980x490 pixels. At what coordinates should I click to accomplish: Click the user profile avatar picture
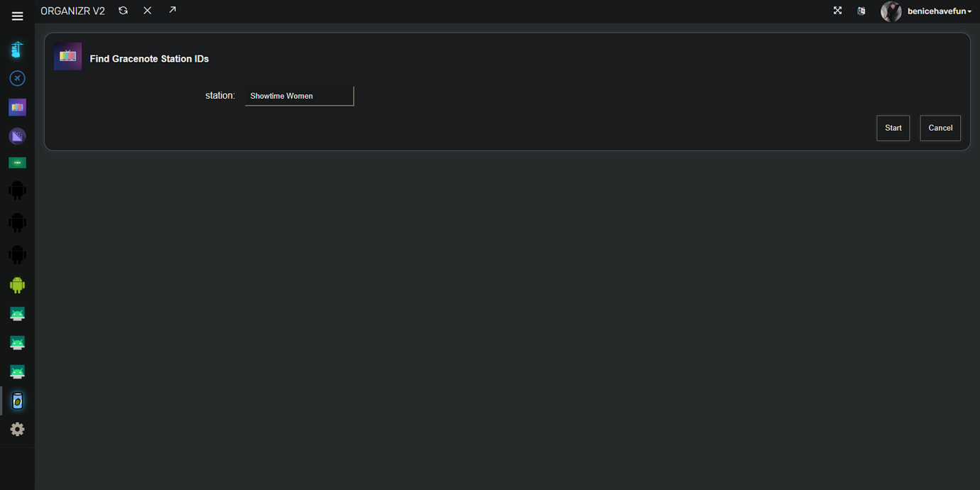click(x=891, y=11)
